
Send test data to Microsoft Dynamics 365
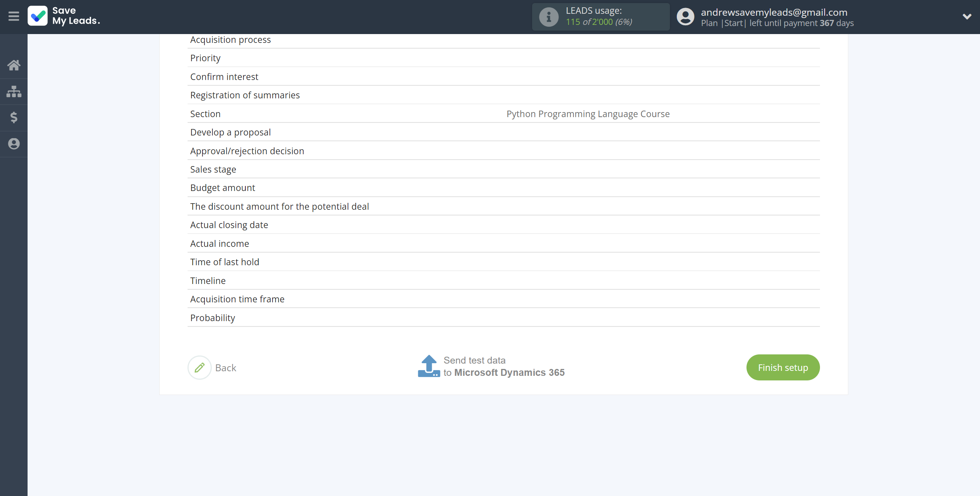pyautogui.click(x=504, y=367)
